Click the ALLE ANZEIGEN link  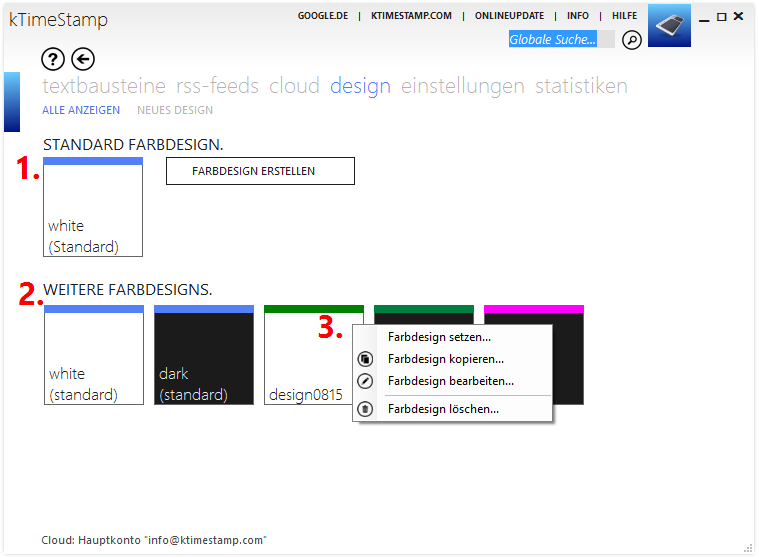coord(81,110)
